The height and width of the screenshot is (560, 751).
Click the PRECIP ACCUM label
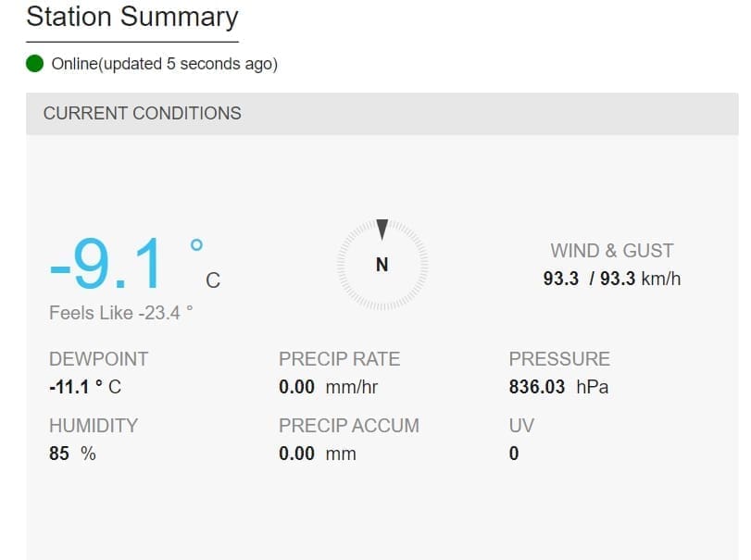tap(349, 426)
